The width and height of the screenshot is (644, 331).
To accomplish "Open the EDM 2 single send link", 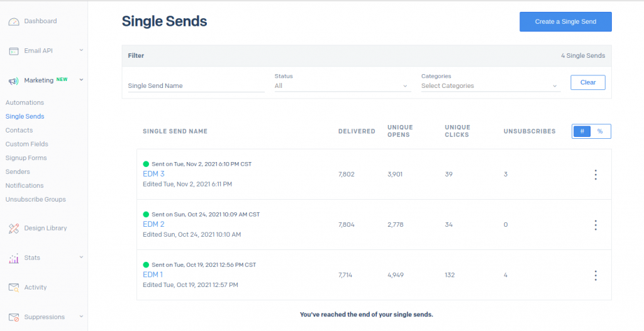I will [x=153, y=224].
